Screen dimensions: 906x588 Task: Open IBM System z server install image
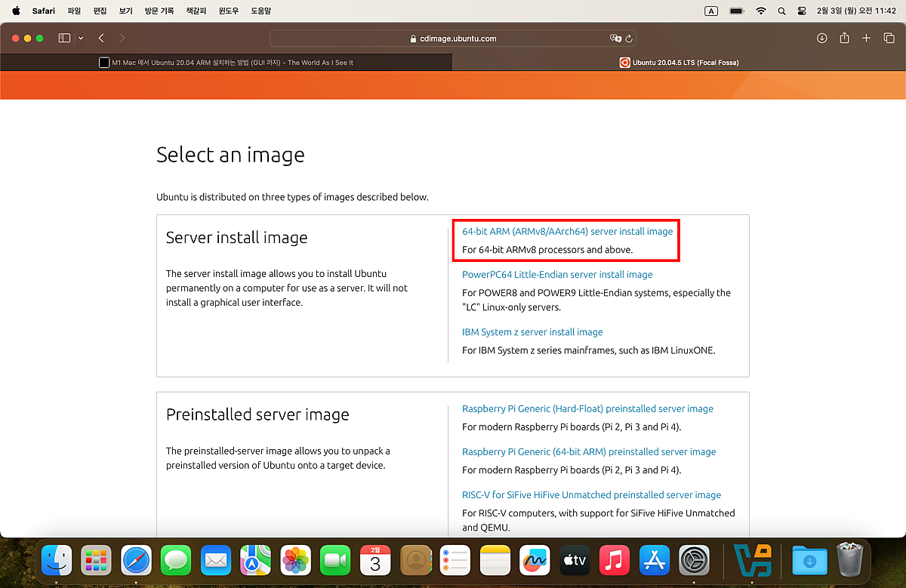[532, 332]
